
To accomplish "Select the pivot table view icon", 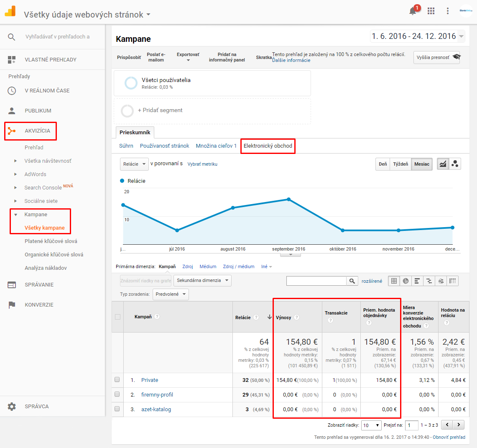I will tap(452, 281).
